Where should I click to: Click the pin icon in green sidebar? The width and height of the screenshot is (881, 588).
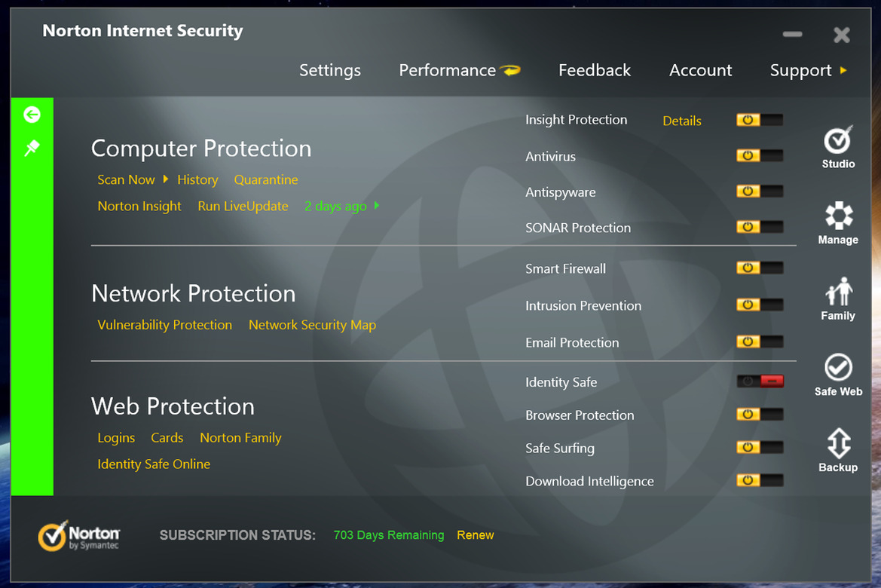click(32, 148)
